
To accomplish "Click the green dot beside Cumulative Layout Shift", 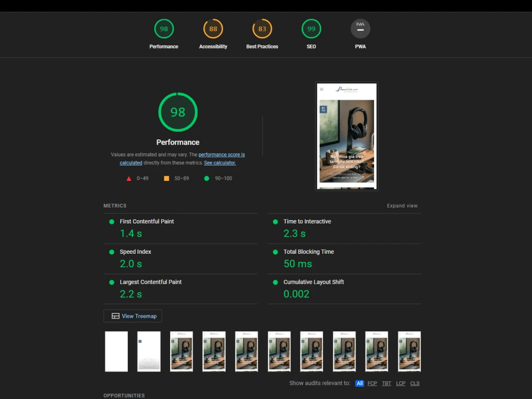I will tap(276, 282).
